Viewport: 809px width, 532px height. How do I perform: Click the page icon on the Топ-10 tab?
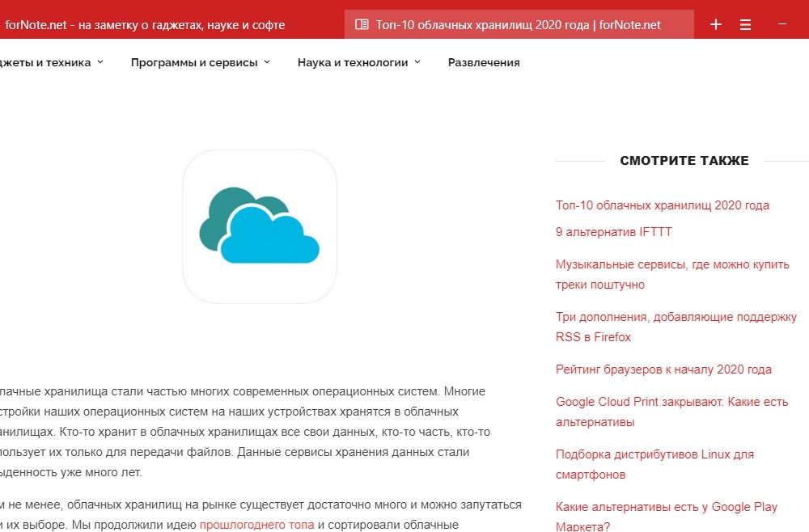[x=362, y=25]
